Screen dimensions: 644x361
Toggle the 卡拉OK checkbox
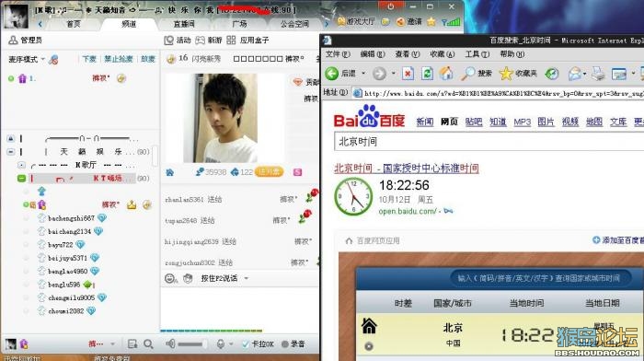246,344
